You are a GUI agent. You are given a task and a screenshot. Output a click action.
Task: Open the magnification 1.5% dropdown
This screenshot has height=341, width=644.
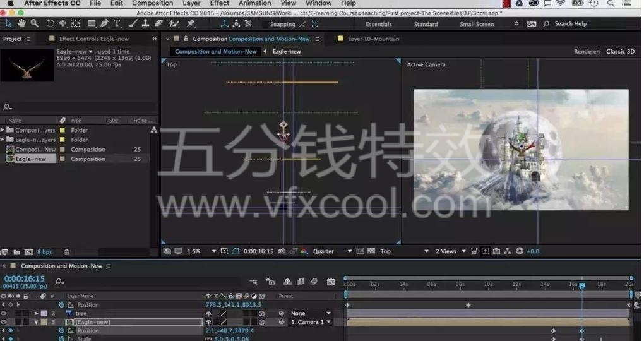point(201,251)
